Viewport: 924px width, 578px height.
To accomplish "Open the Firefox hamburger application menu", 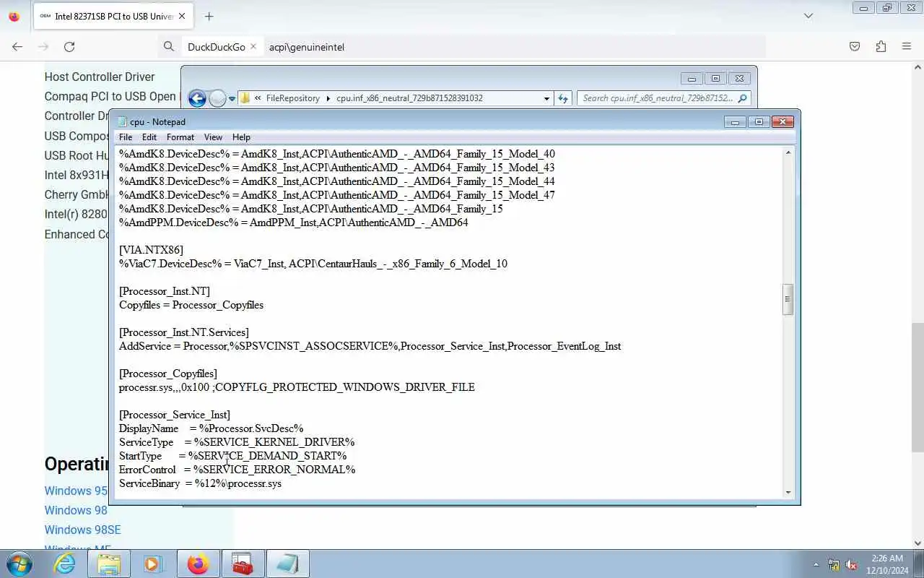I will point(907,46).
